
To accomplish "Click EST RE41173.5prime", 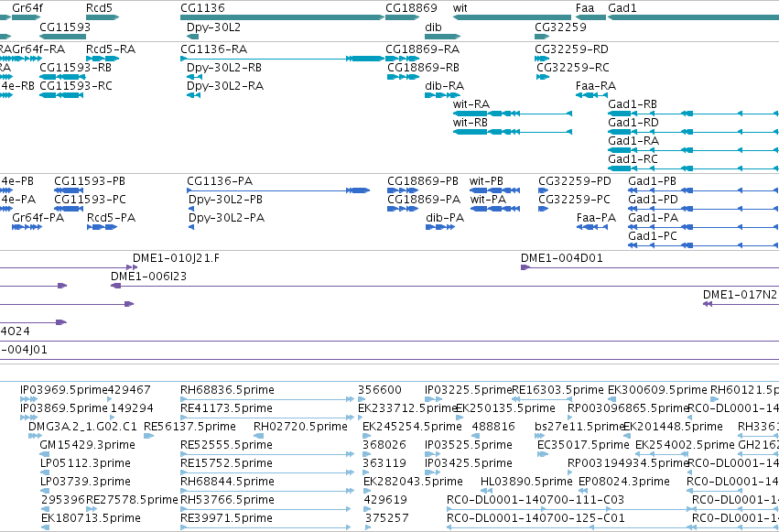I will 226,408.
